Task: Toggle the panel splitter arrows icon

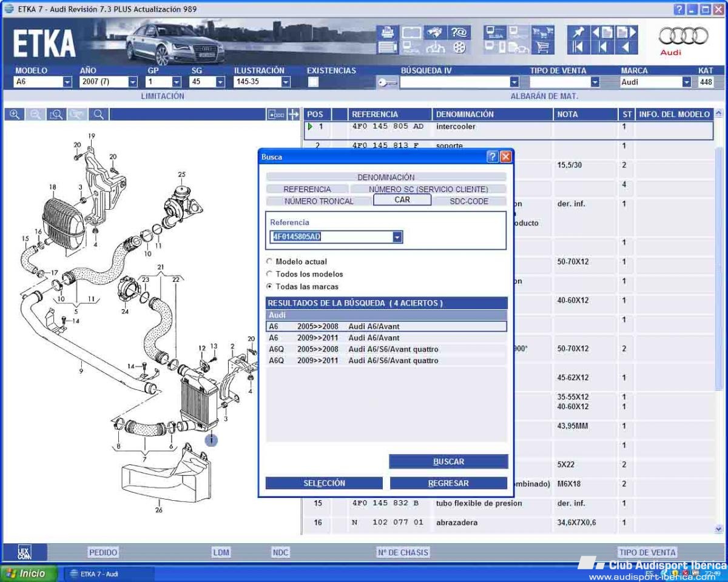Action: coord(294,114)
